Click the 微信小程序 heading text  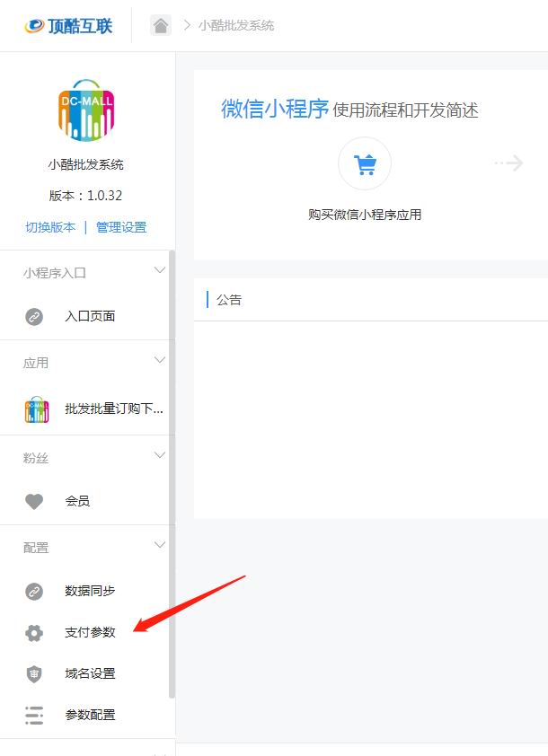pyautogui.click(x=275, y=109)
